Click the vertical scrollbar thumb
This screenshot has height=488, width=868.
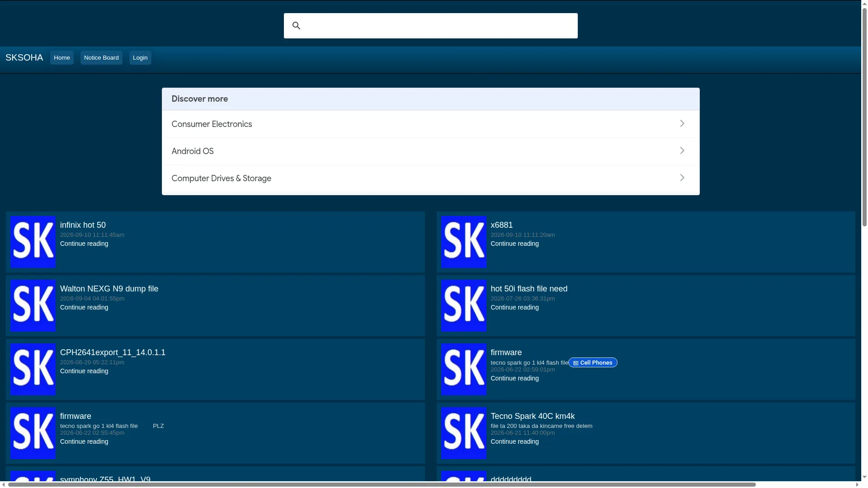pos(864,117)
